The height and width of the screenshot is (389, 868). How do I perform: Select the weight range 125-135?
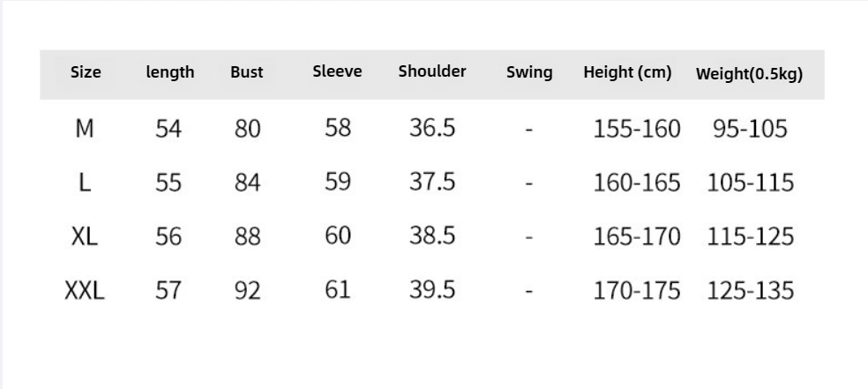tap(750, 290)
